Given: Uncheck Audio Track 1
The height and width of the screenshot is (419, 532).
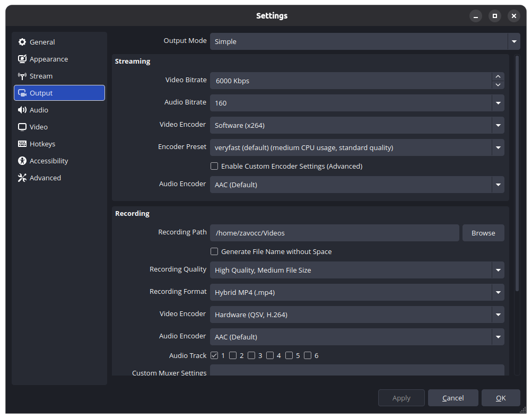Looking at the screenshot, I should (x=214, y=355).
